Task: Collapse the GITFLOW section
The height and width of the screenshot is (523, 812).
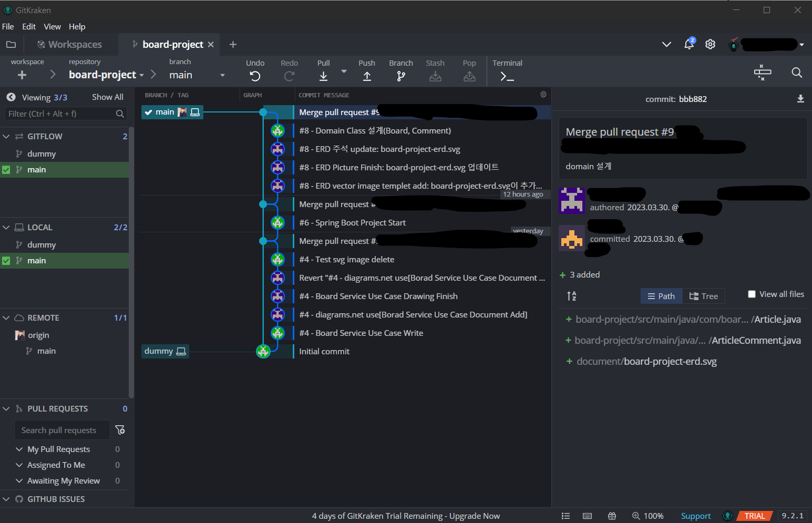Action: coord(6,137)
